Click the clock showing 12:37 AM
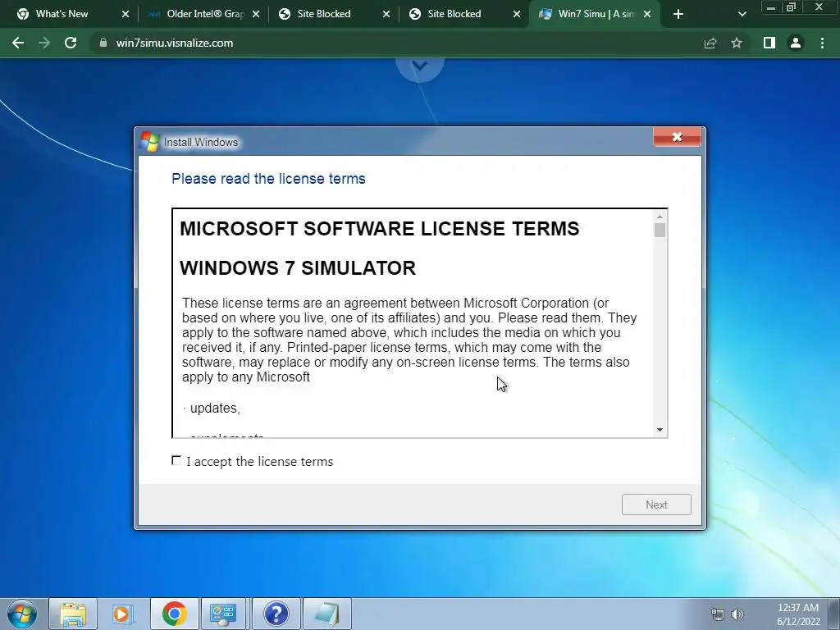This screenshot has width=840, height=630. (x=797, y=608)
